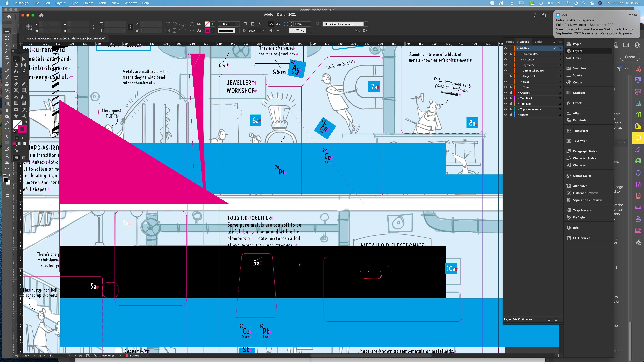Select the Scissors tool
This screenshot has height=362, width=644.
point(16,97)
